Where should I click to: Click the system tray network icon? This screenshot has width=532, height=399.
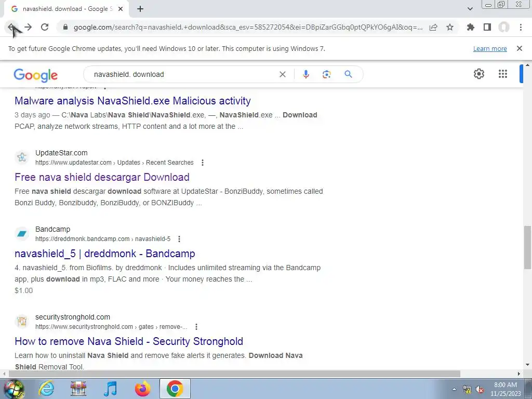467,390
